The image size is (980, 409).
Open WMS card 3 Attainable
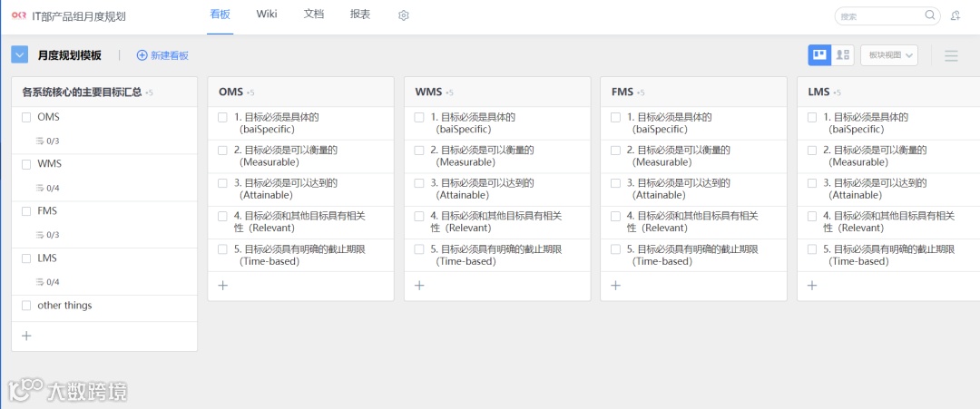(x=497, y=190)
